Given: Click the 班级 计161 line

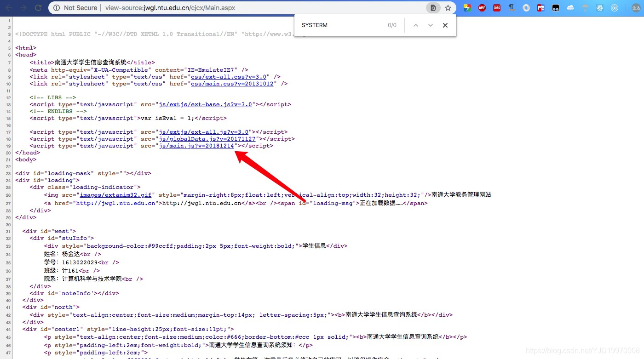Looking at the screenshot, I should tap(72, 270).
